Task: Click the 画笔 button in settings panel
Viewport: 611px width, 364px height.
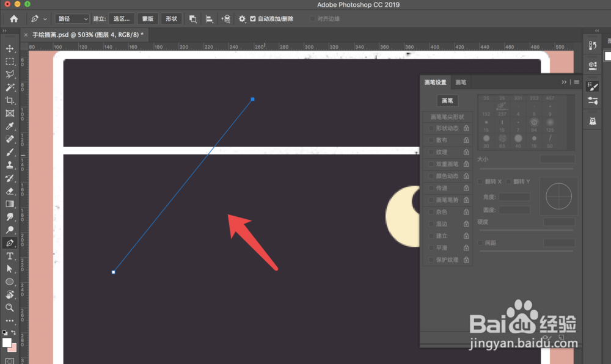Action: click(447, 100)
